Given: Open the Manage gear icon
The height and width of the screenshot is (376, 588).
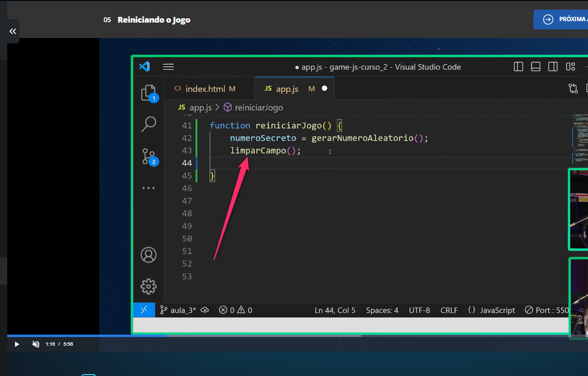Looking at the screenshot, I should click(x=148, y=286).
